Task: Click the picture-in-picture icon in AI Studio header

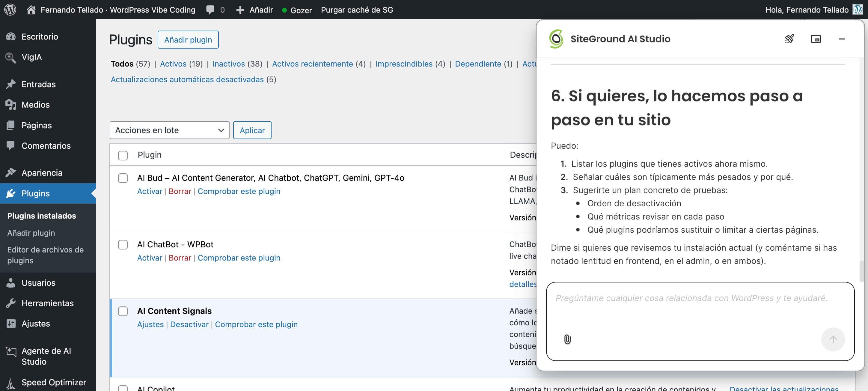Action: [x=816, y=39]
